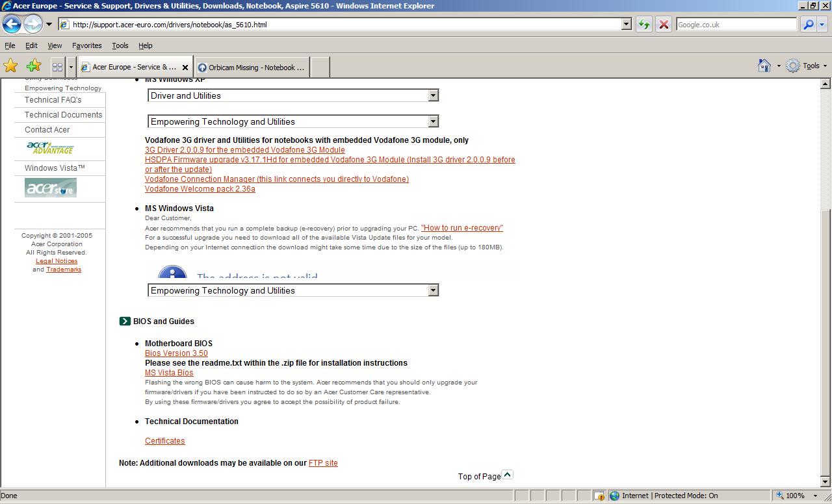Expand the Vista Empowering Technology and Utilities dropdown
The width and height of the screenshot is (832, 504).
tap(293, 290)
